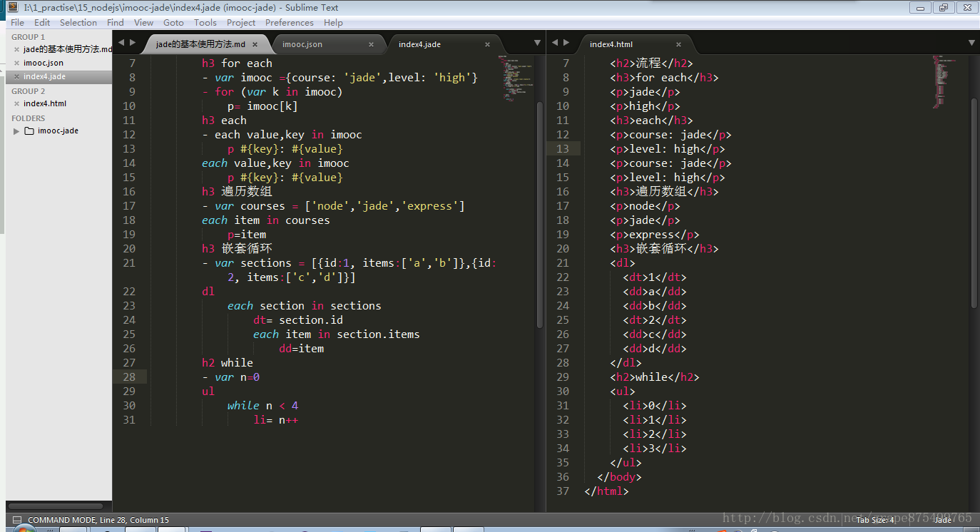Image resolution: width=980 pixels, height=532 pixels.
Task: Click code line 'while n < 4'
Action: [x=262, y=406]
